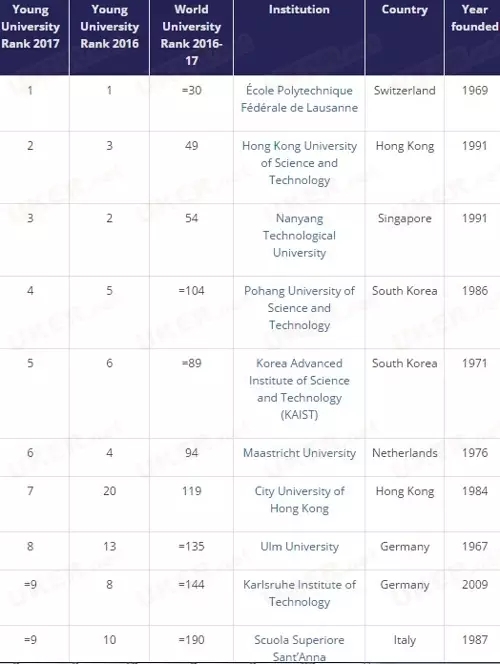Click the Year founded column header

475,18
